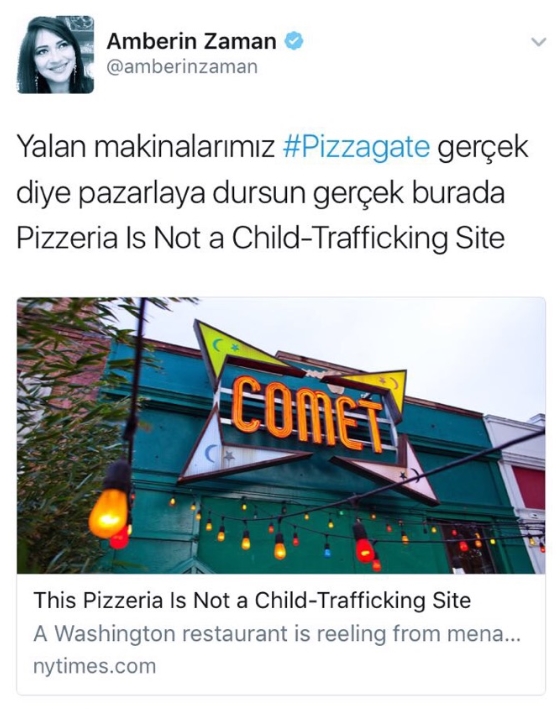This screenshot has height=709, width=560.
Task: Click tweet line 'Pizzeria Is Not a Child-Trafficking Site'
Action: coord(261,238)
